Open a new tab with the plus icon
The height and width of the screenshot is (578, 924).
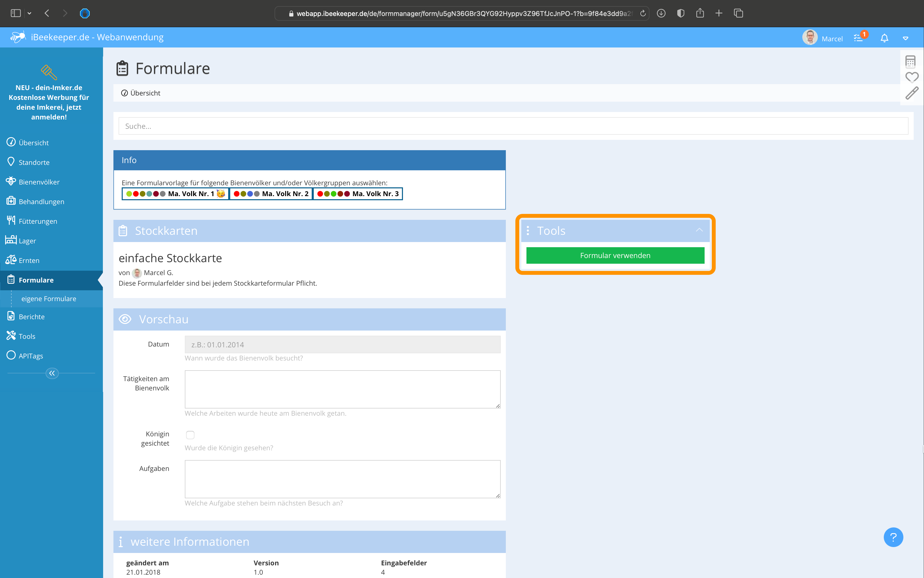coord(719,13)
